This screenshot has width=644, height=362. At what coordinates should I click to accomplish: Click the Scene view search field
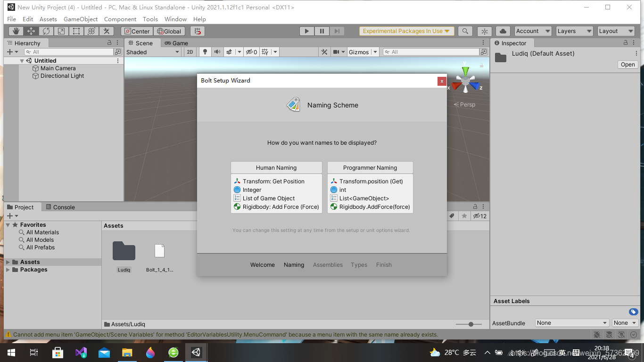[x=431, y=52]
